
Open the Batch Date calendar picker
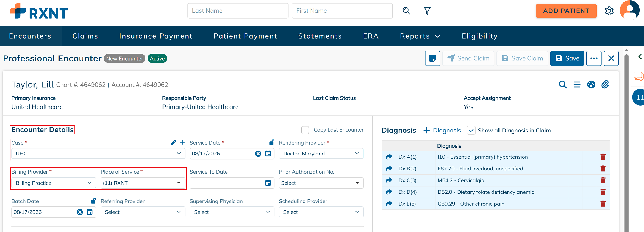pyautogui.click(x=90, y=212)
